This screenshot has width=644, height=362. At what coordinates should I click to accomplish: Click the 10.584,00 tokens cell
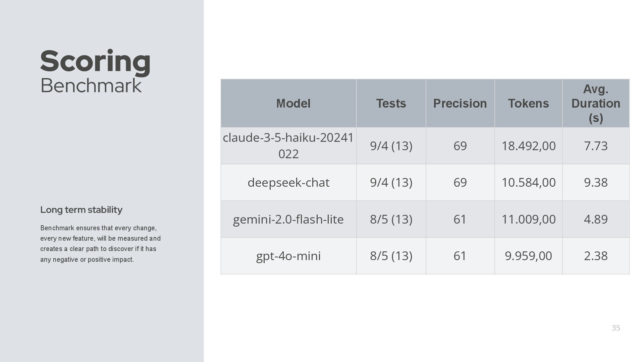point(529,182)
